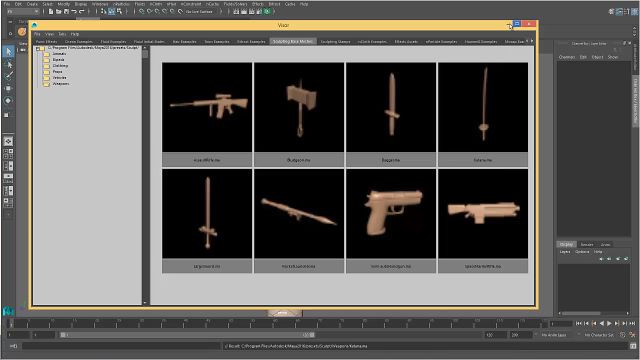
Task: Go to start of playback range button
Action: point(578,323)
